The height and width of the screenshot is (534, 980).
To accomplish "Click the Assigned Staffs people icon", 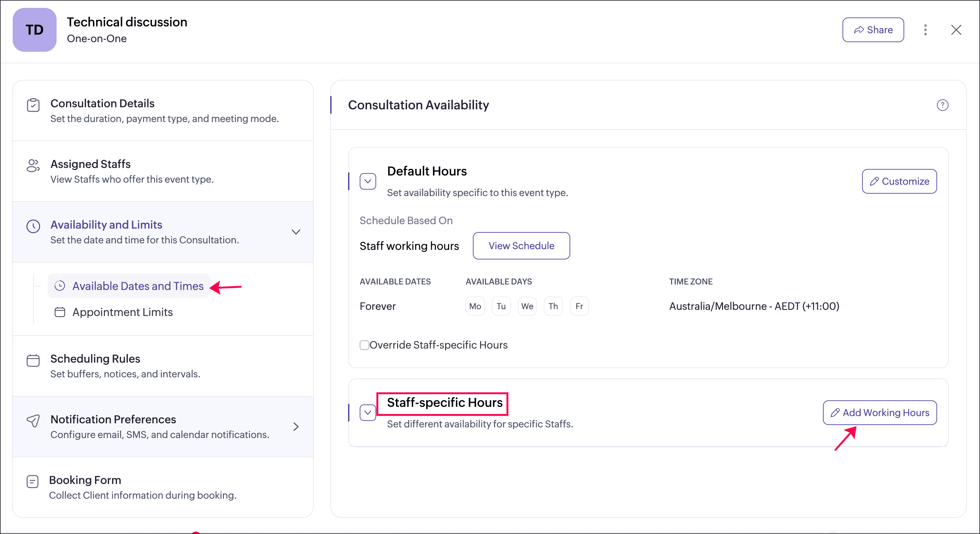I will [33, 166].
